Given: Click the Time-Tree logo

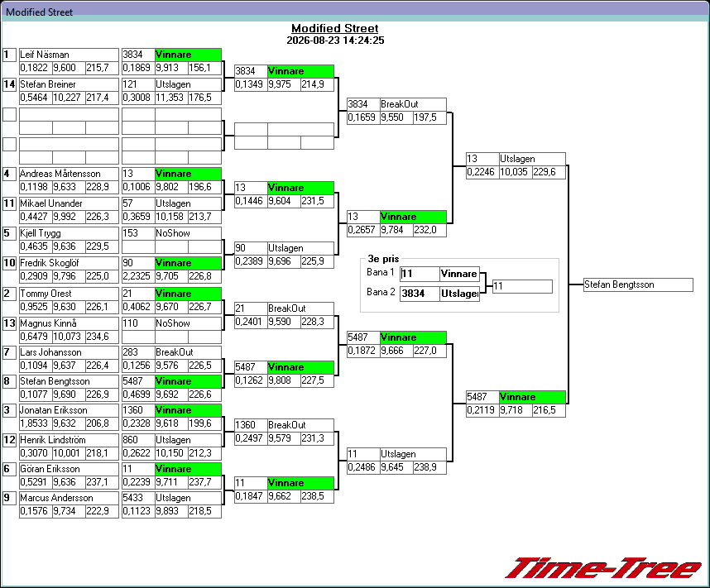Looking at the screenshot, I should 603,567.
